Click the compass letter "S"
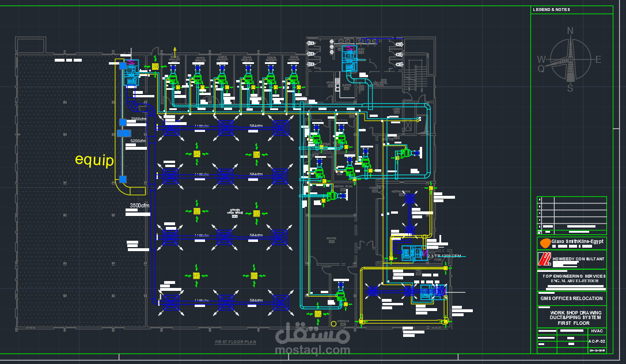 pos(570,89)
